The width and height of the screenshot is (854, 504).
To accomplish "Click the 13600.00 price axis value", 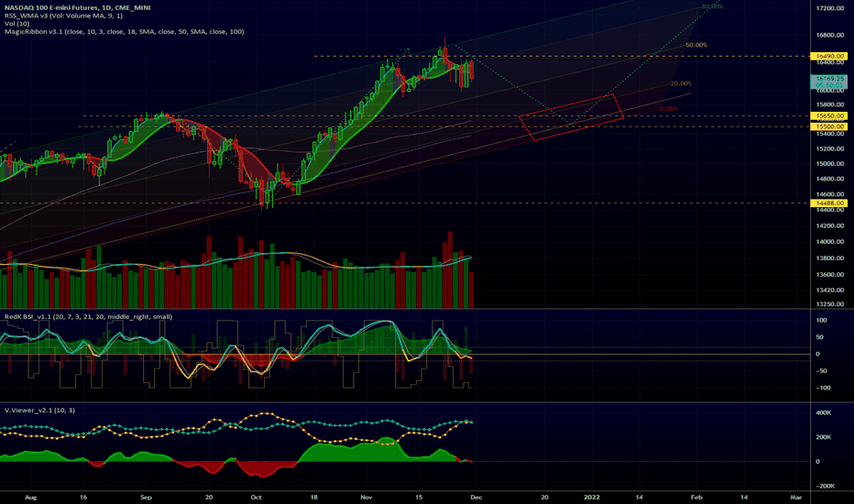I will point(830,275).
